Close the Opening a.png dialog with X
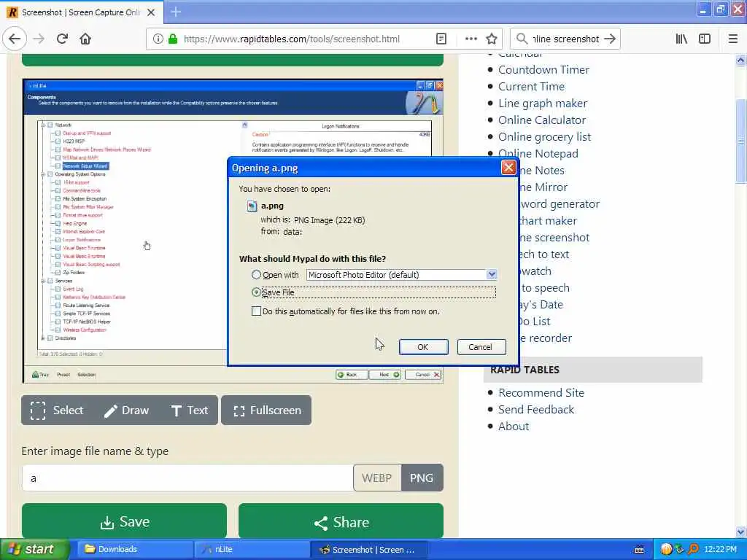The image size is (747, 560). 508,167
